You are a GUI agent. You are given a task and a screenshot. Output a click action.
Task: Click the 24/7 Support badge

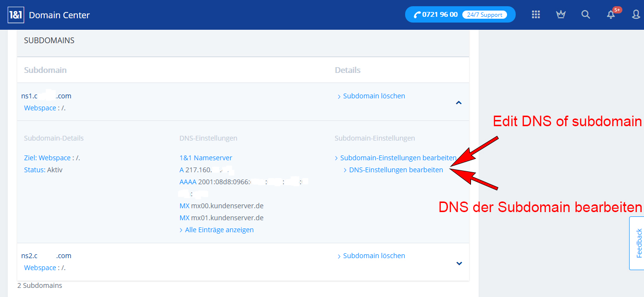tap(484, 15)
